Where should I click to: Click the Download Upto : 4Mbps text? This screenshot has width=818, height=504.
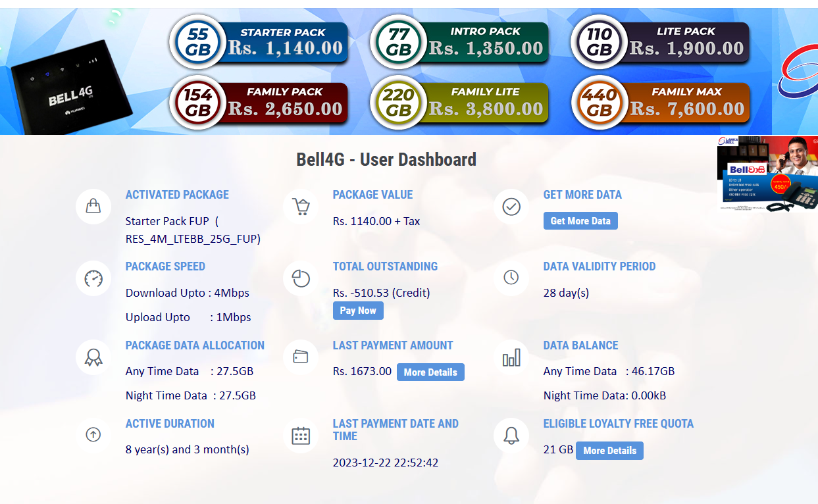(188, 293)
